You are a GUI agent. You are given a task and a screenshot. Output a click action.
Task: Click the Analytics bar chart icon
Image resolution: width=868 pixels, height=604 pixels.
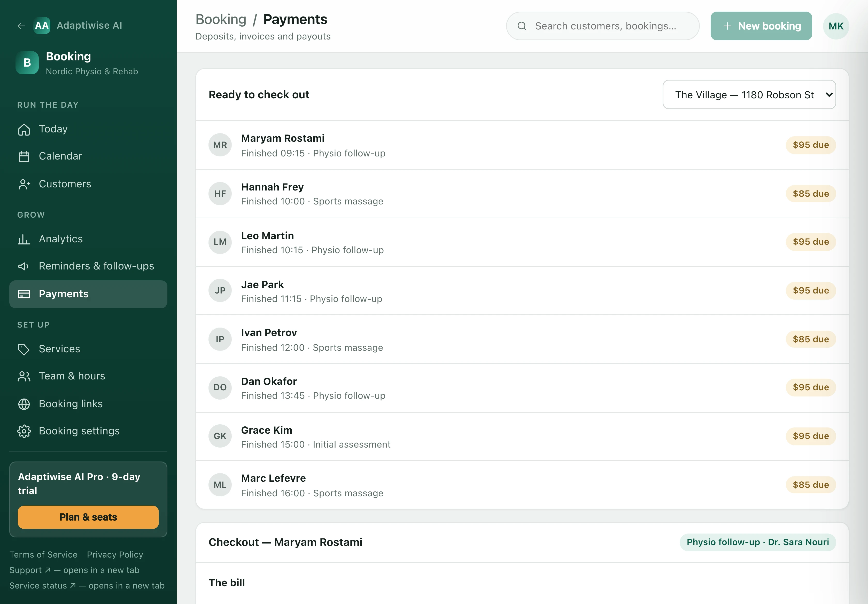tap(24, 239)
